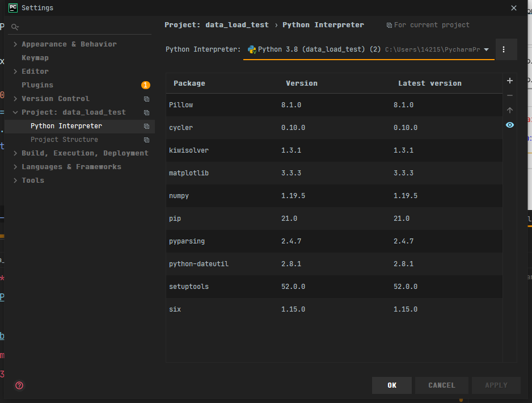This screenshot has height=403, width=532.
Task: Expand Build, Execution, Deployment section
Action: point(15,153)
